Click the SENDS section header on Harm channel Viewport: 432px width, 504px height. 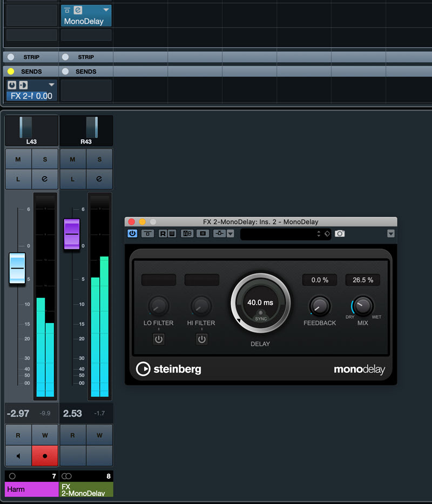[31, 71]
